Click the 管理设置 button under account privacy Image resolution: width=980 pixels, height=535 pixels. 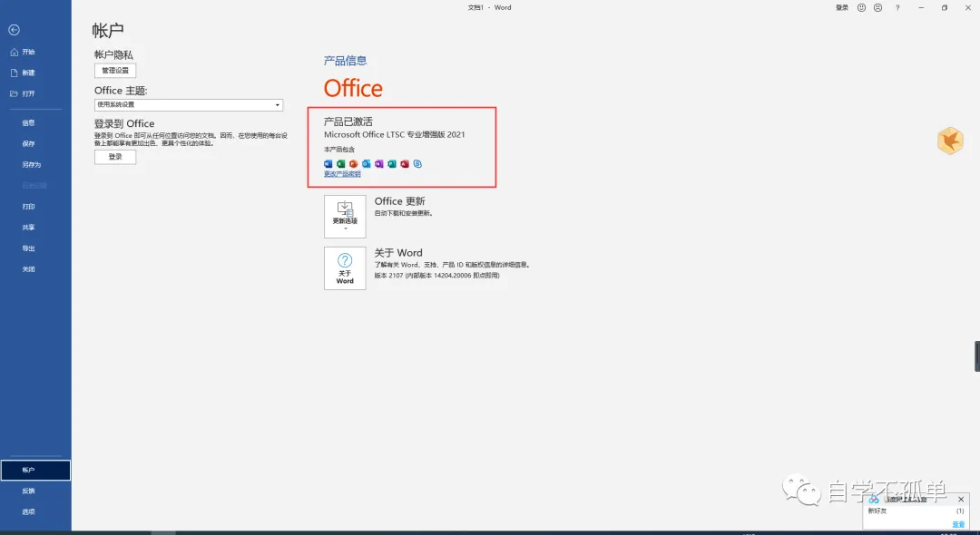point(115,71)
